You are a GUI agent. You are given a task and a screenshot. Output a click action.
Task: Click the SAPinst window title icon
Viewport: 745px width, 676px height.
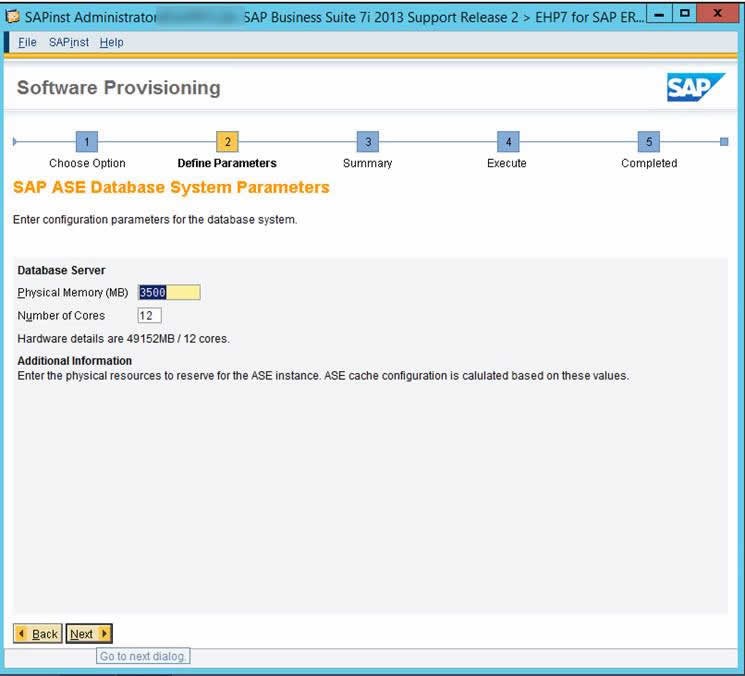click(13, 17)
